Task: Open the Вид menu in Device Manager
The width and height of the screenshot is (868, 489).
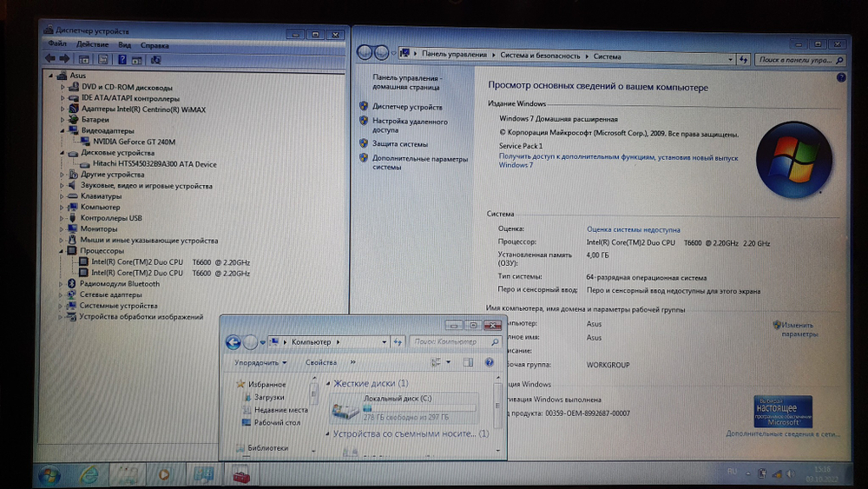Action: (124, 45)
